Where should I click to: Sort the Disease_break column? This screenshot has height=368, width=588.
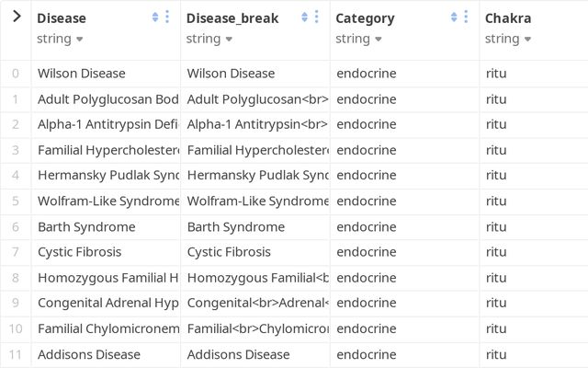click(x=304, y=17)
